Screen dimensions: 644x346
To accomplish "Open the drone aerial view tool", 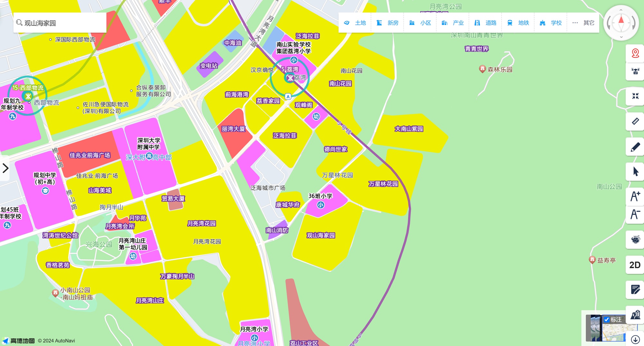I will [635, 72].
